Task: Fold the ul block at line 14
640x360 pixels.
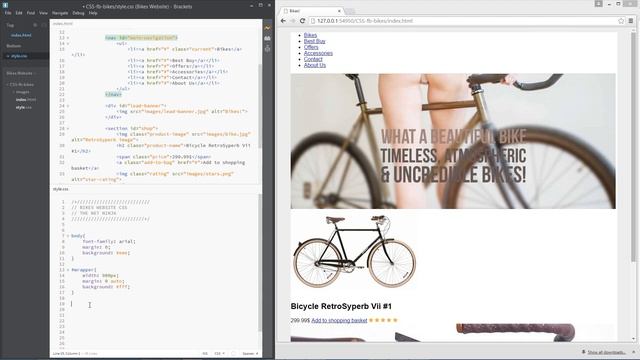Action: pos(68,44)
